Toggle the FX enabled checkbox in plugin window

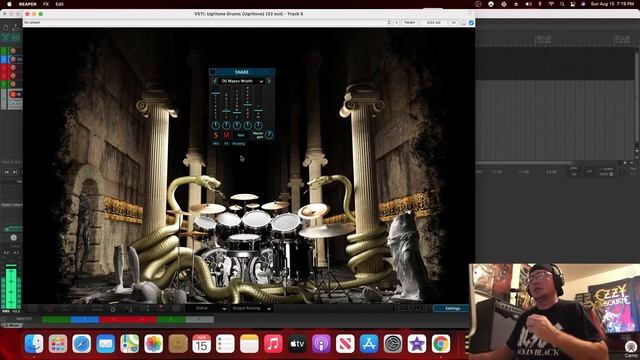471,22
